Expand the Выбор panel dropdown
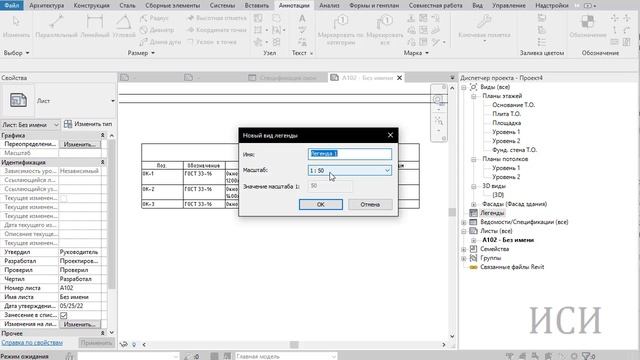640x360 pixels. point(27,53)
